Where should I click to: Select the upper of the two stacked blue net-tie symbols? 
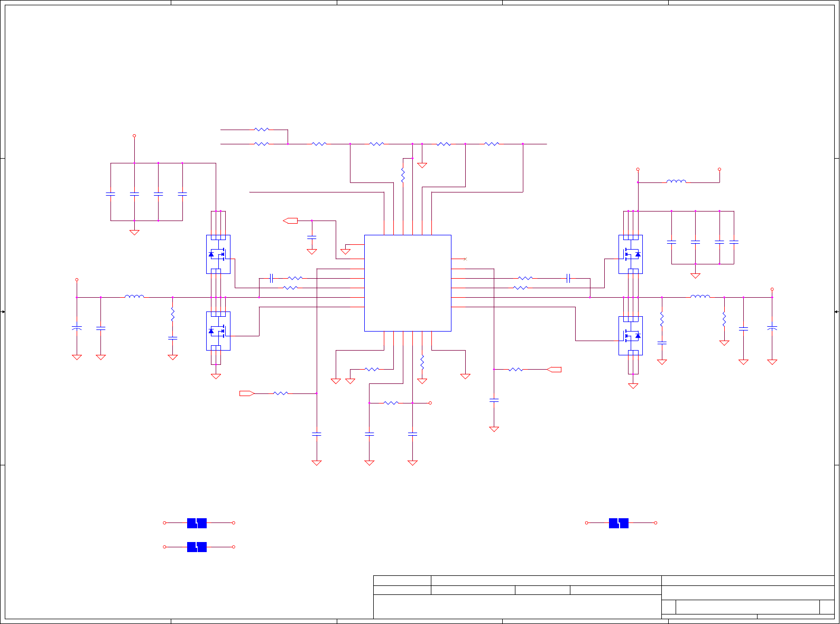[197, 523]
